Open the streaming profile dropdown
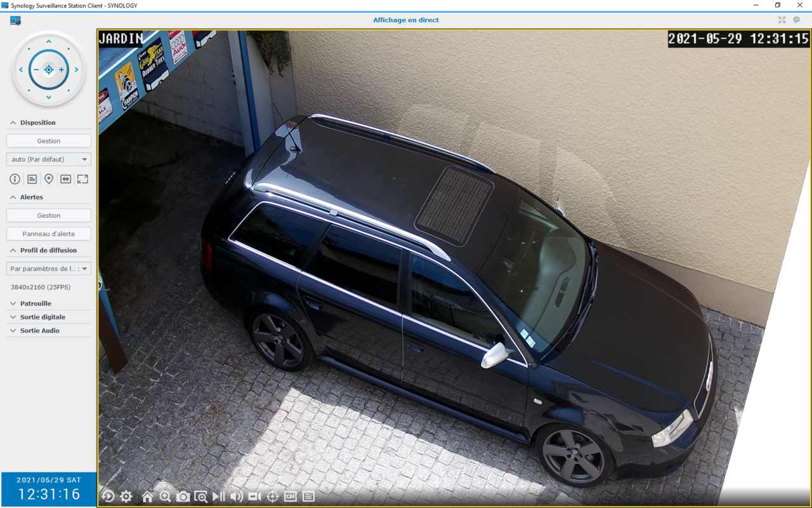Viewport: 812px width, 508px height. (48, 268)
